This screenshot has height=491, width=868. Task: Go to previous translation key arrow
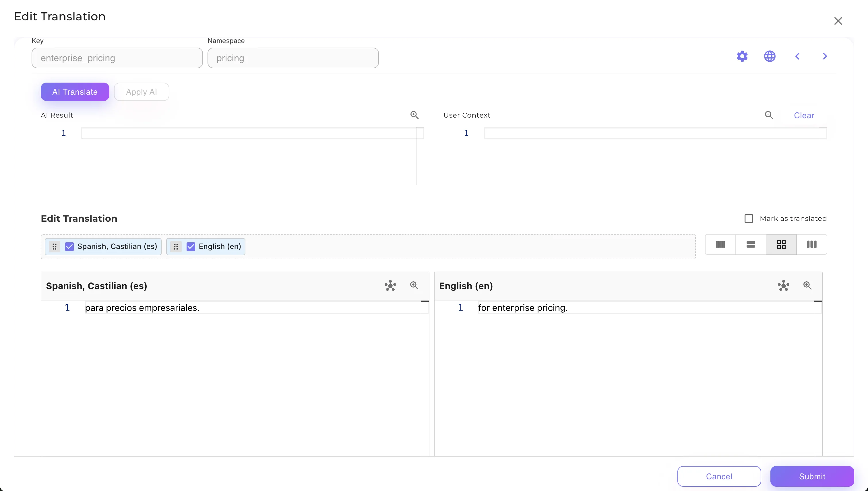tap(797, 56)
